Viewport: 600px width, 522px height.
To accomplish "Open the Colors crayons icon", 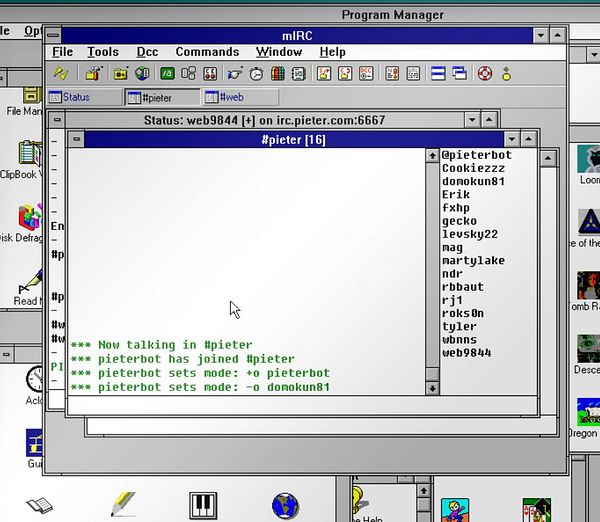I will 278,73.
